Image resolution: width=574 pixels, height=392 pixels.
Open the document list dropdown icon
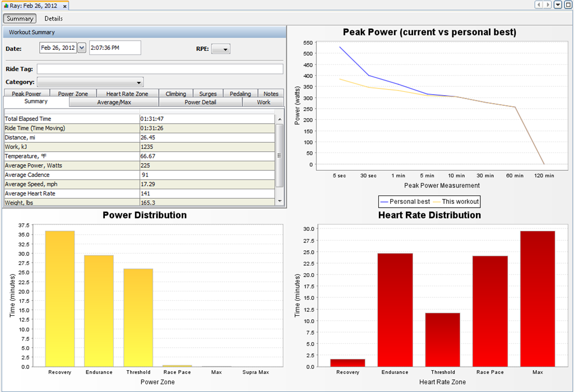coord(558,4)
